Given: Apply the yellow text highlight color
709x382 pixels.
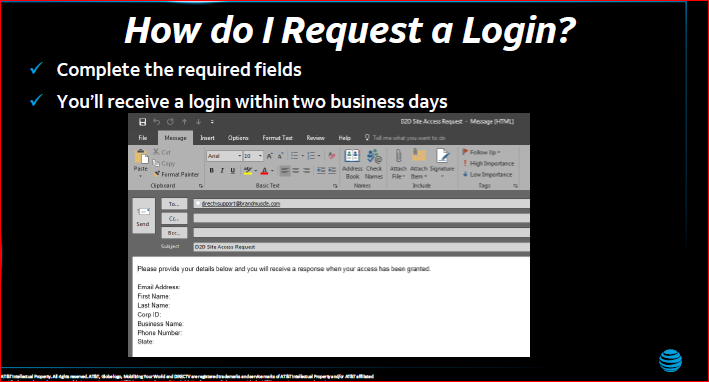Looking at the screenshot, I should 248,170.
